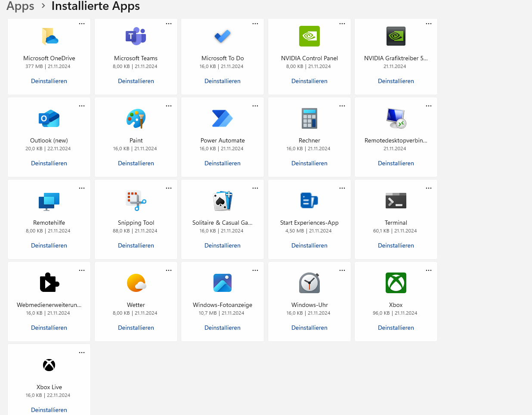Click Deinstallieren under Rechner
532x415 pixels.
pyautogui.click(x=309, y=163)
